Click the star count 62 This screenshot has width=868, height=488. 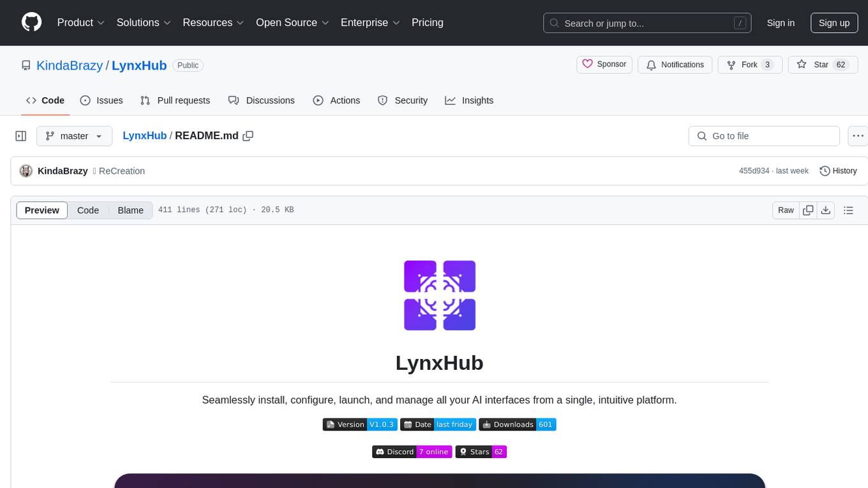pyautogui.click(x=841, y=65)
